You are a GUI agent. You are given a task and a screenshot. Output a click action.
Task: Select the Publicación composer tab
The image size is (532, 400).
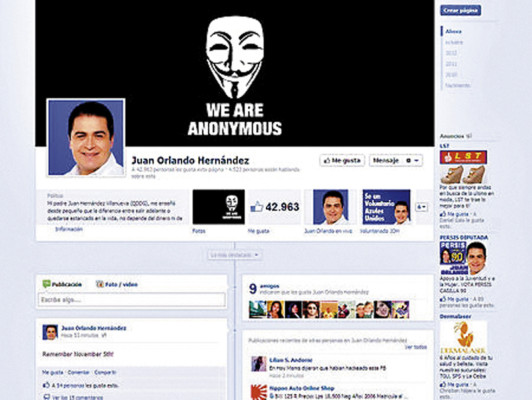pos(62,284)
